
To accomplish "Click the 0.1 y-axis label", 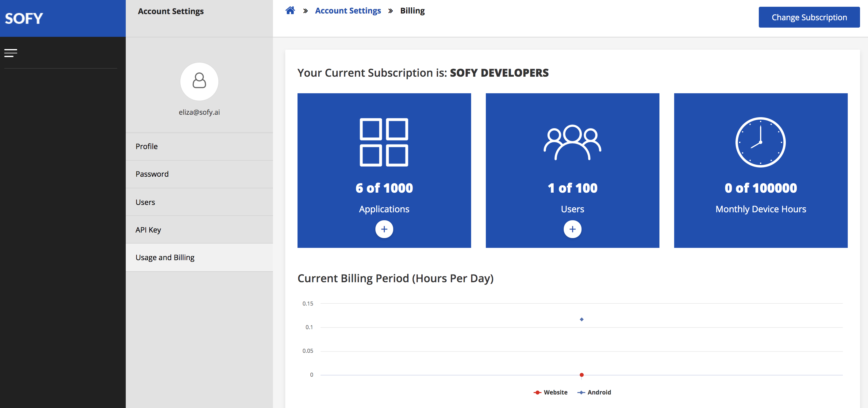I will (x=309, y=327).
